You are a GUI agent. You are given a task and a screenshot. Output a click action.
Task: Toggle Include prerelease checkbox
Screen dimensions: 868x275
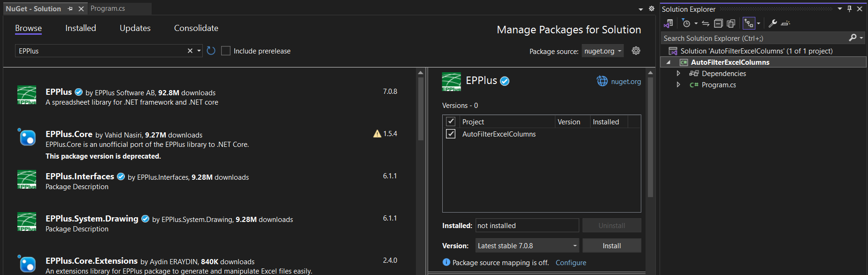pyautogui.click(x=226, y=51)
